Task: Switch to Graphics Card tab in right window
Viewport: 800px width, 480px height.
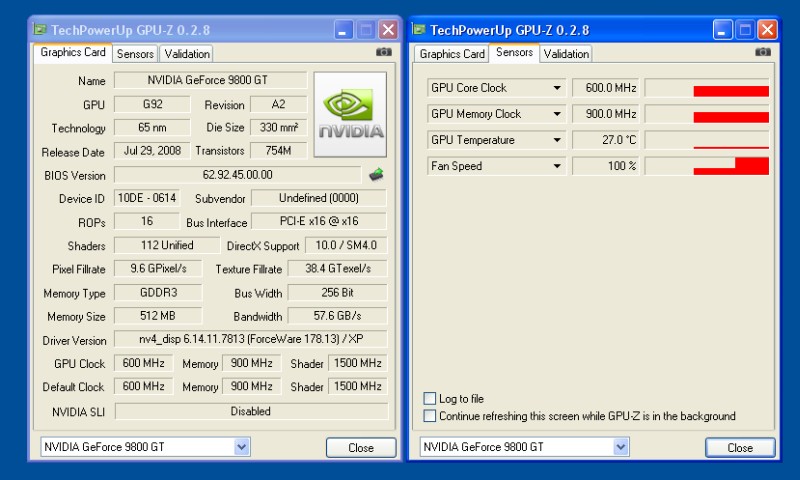Action: coord(452,54)
